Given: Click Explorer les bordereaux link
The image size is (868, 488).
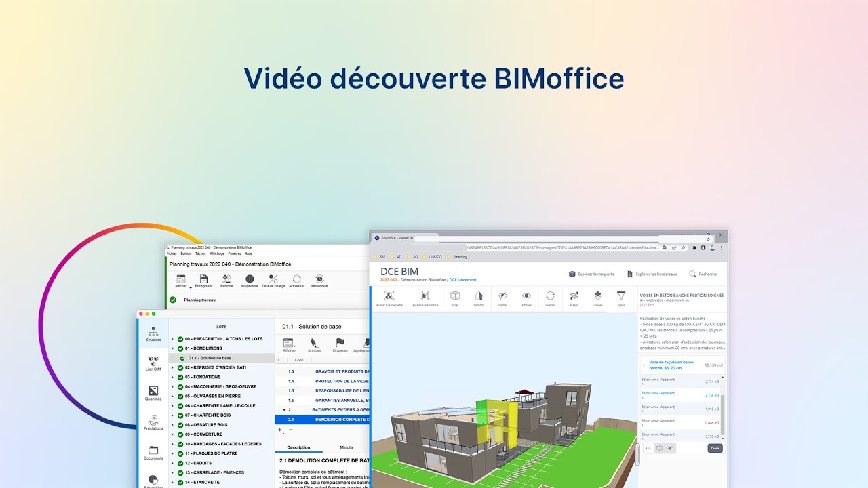Looking at the screenshot, I should [x=652, y=274].
